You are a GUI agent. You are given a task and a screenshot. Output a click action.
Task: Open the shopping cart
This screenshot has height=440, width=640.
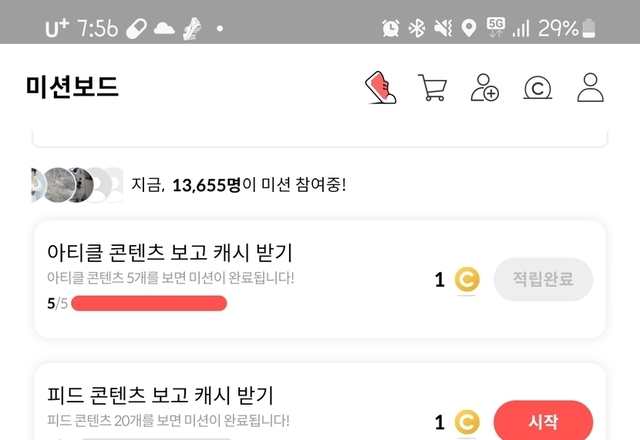(432, 87)
